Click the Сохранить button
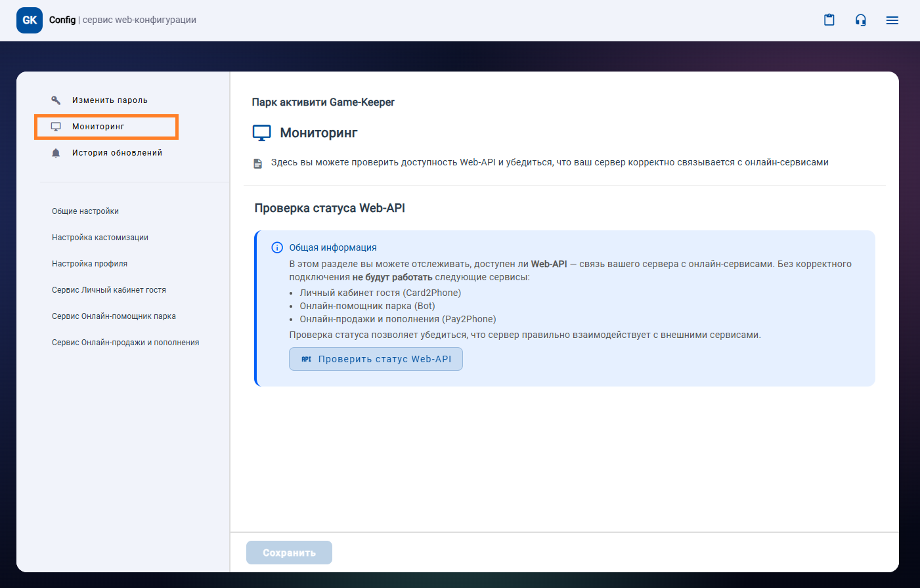Viewport: 920px width, 588px height. point(289,553)
